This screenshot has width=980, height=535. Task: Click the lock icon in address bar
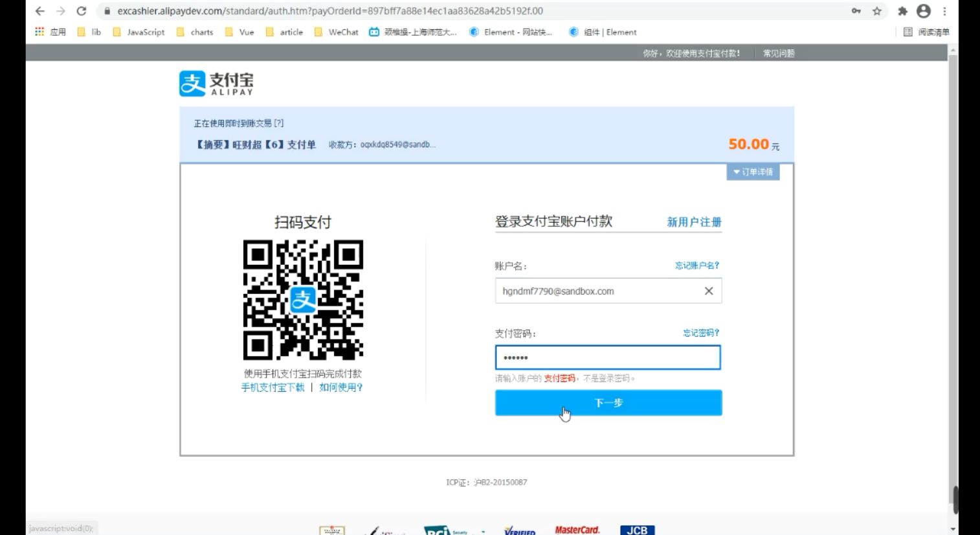click(x=107, y=11)
